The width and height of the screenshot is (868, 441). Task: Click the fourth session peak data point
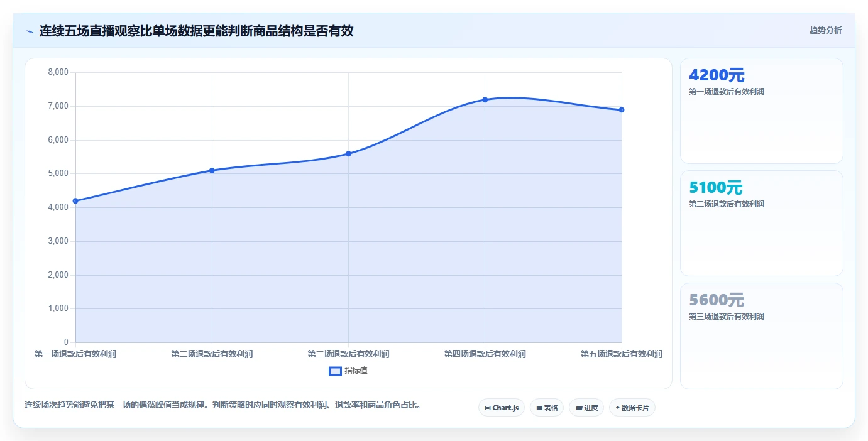click(x=485, y=100)
